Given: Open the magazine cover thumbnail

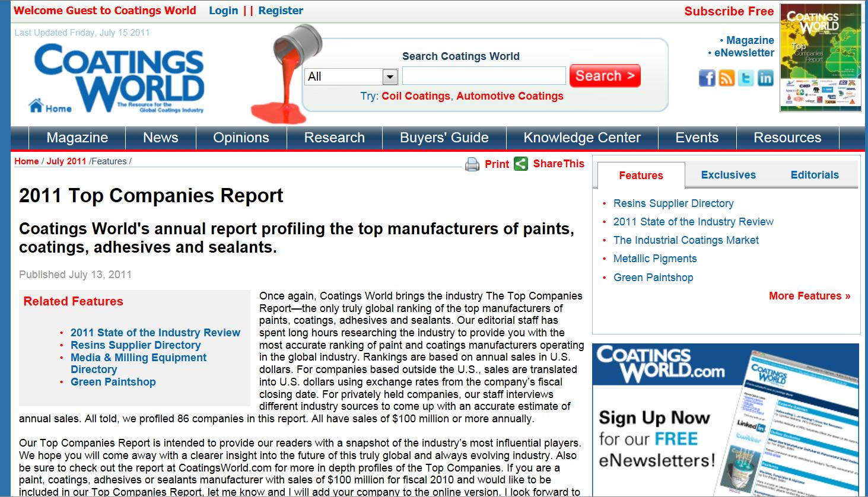Looking at the screenshot, I should 820,58.
